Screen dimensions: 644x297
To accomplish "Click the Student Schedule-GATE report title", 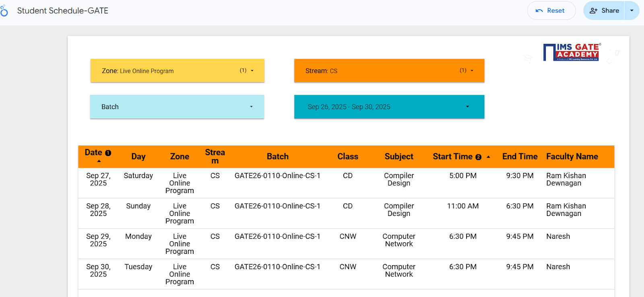I will [x=63, y=11].
